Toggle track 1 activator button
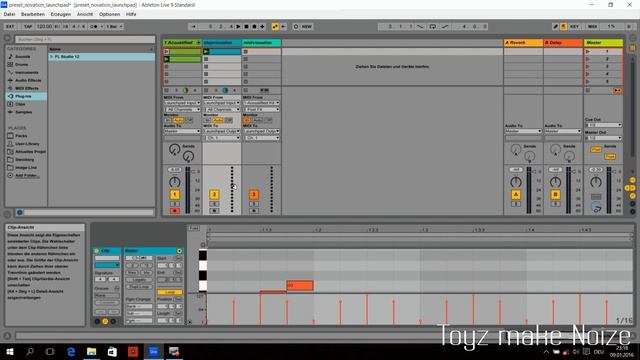 pyautogui.click(x=175, y=195)
